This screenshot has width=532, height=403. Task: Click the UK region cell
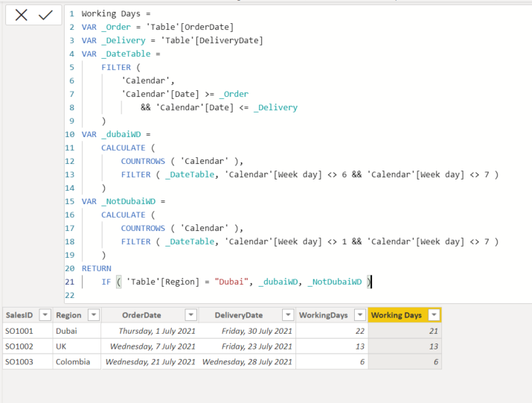click(77, 346)
